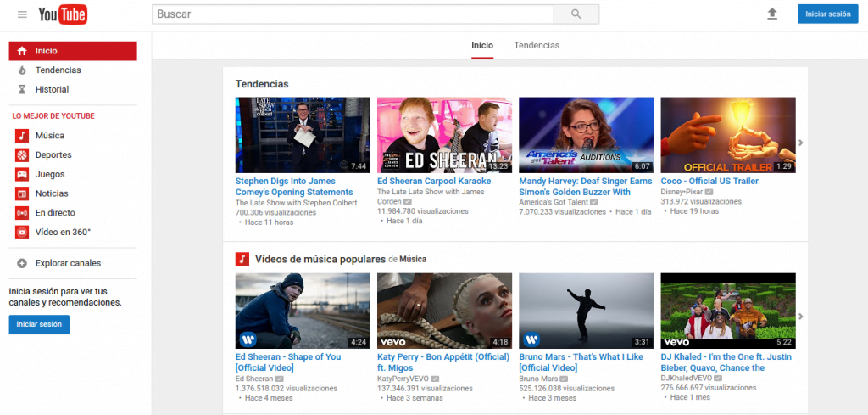Click the Vídeo en 360° icon
Viewport: 868px width, 415px height.
tap(22, 233)
